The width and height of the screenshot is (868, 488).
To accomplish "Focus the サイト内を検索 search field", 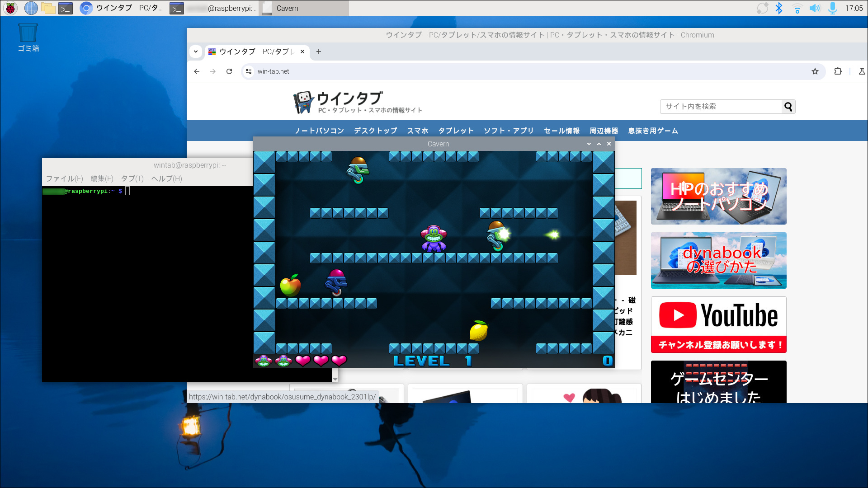I will point(721,107).
